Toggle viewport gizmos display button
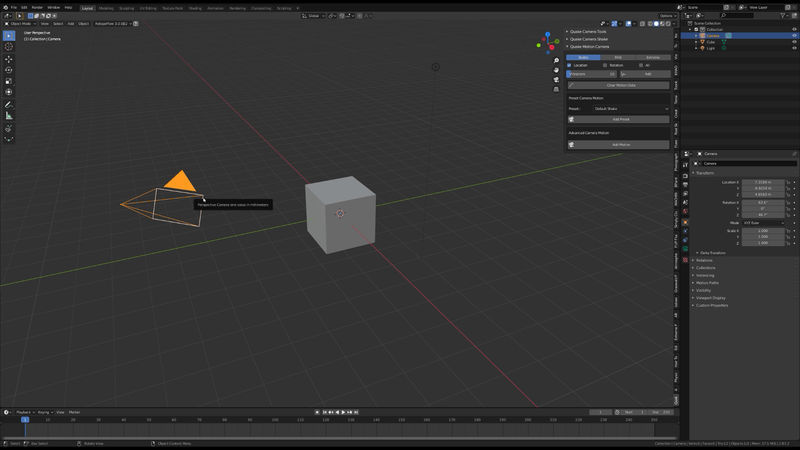The width and height of the screenshot is (800, 450). click(x=614, y=23)
